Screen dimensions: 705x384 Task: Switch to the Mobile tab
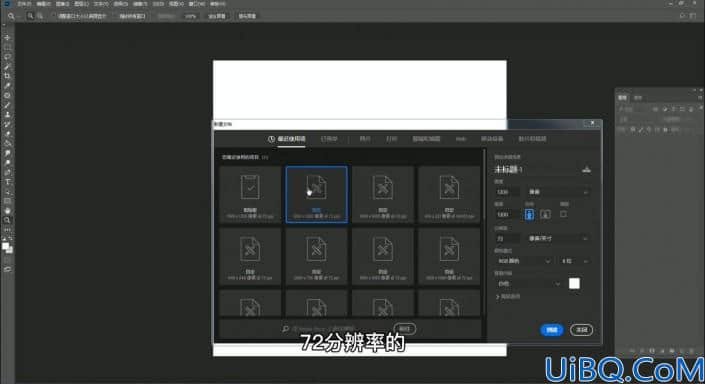492,139
